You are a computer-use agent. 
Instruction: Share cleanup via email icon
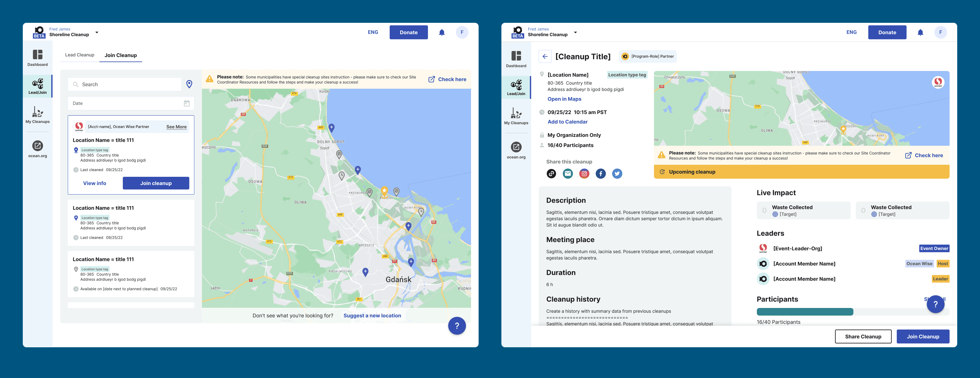pyautogui.click(x=568, y=174)
